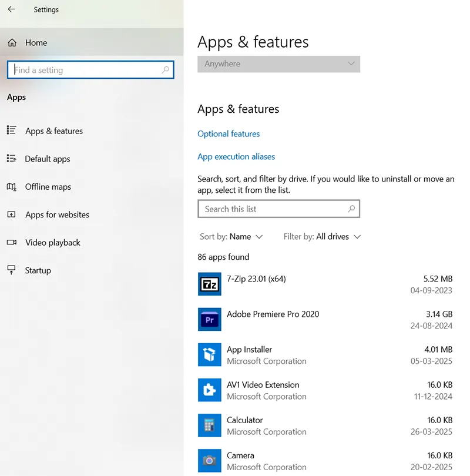Open the Filter by All drives dropdown

click(x=322, y=236)
